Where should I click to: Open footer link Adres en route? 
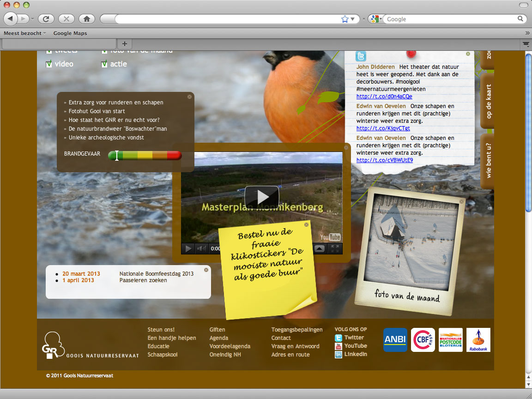pos(290,355)
